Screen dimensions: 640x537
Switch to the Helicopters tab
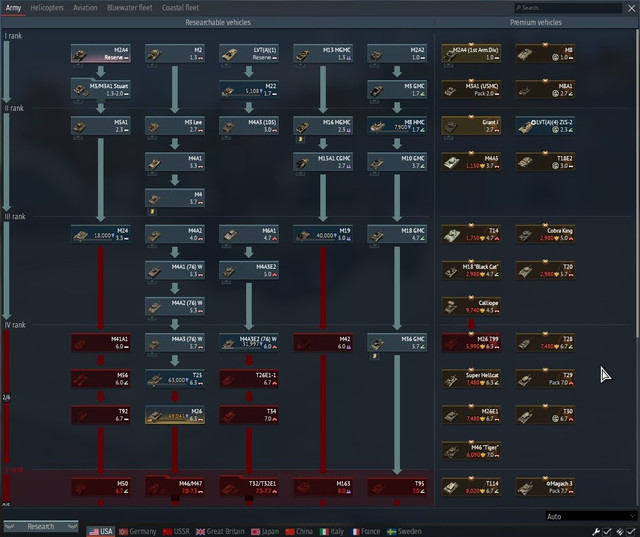click(x=47, y=8)
